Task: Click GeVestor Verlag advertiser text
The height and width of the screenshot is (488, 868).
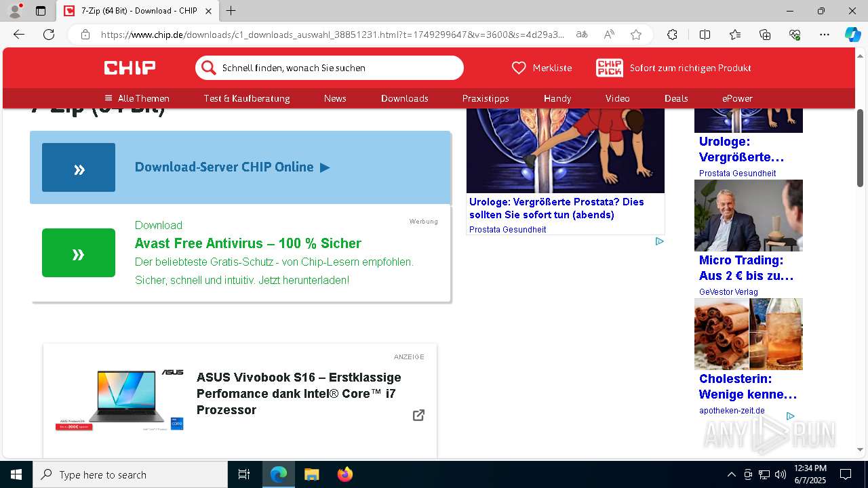Action: (728, 292)
